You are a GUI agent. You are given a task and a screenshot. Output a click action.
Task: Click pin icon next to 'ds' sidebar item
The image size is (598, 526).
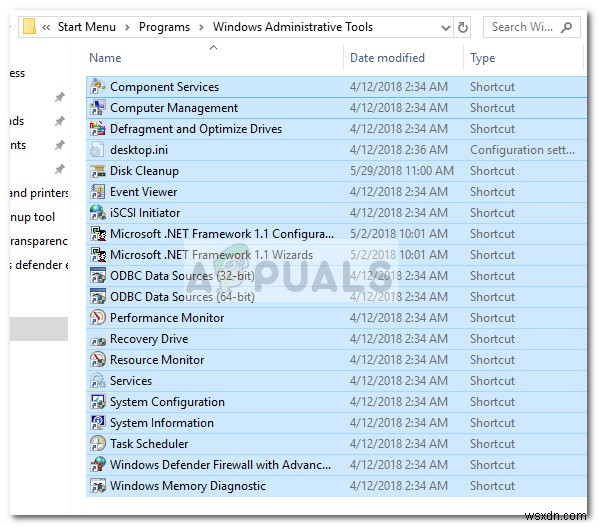(59, 121)
